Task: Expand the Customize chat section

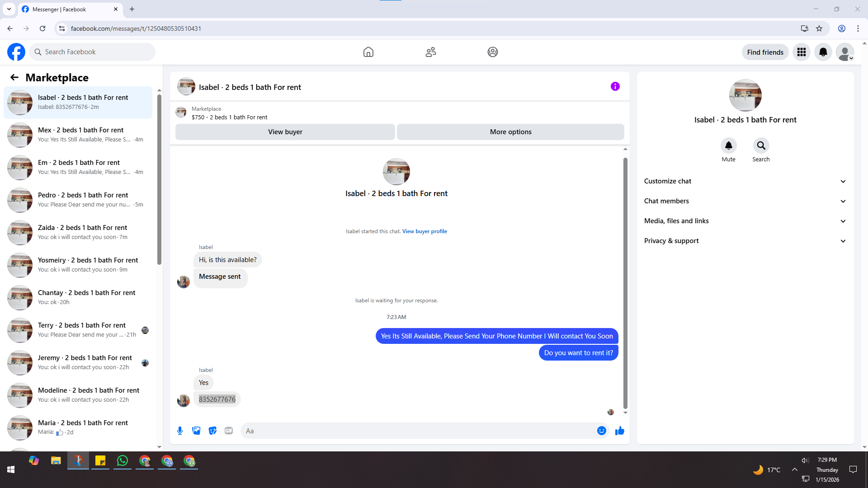Action: (x=745, y=181)
